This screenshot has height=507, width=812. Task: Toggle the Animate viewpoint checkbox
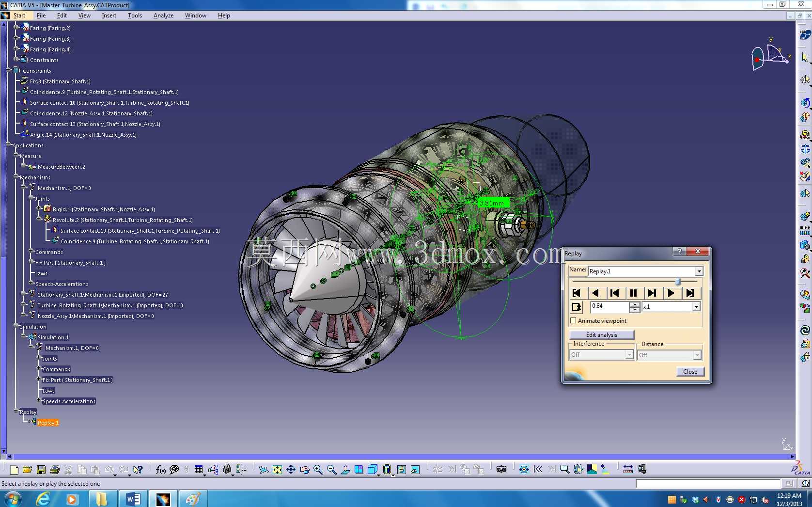[574, 321]
